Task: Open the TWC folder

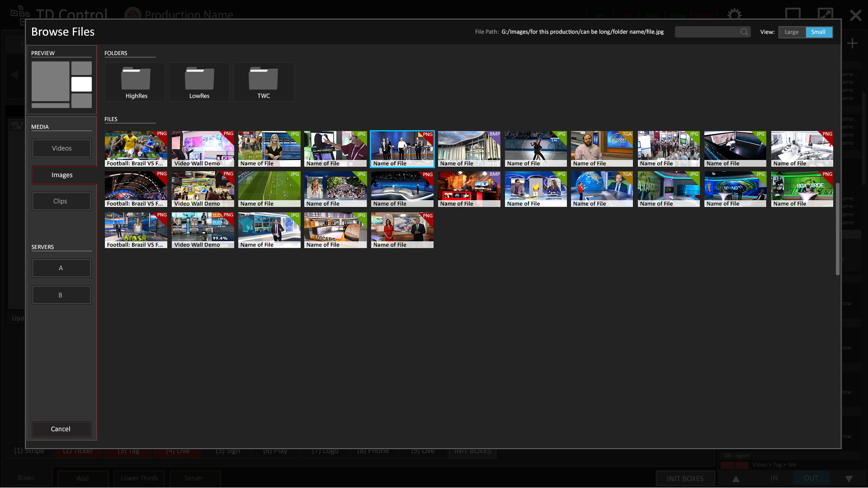Action: (264, 82)
